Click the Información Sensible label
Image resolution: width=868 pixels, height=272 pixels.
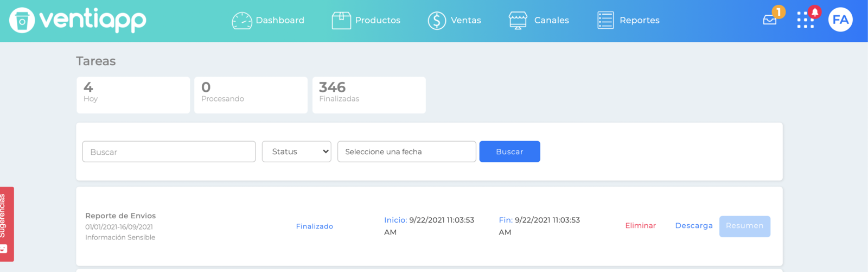120,237
